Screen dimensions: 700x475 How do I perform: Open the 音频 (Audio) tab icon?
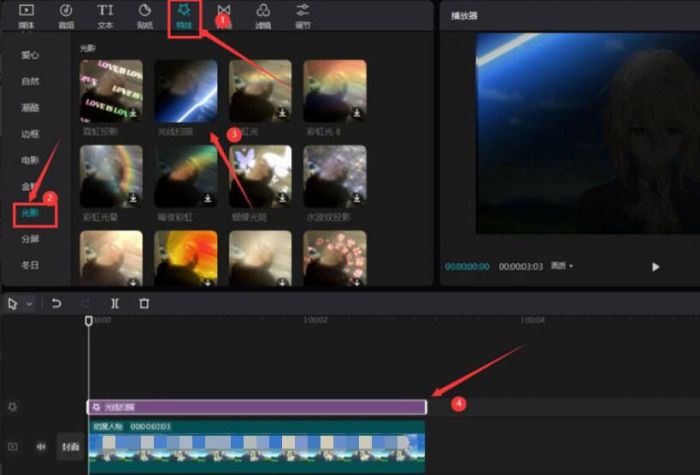pos(66,13)
